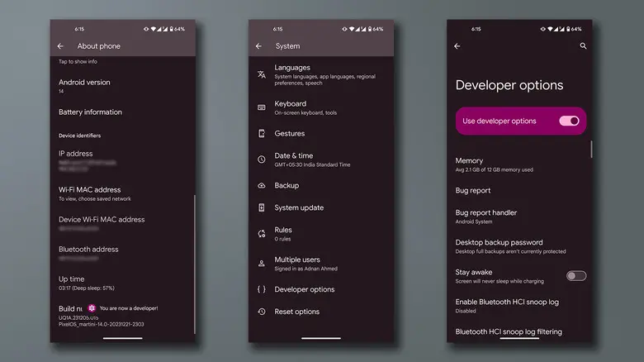
Task: Open System update settings
Action: 321,207
